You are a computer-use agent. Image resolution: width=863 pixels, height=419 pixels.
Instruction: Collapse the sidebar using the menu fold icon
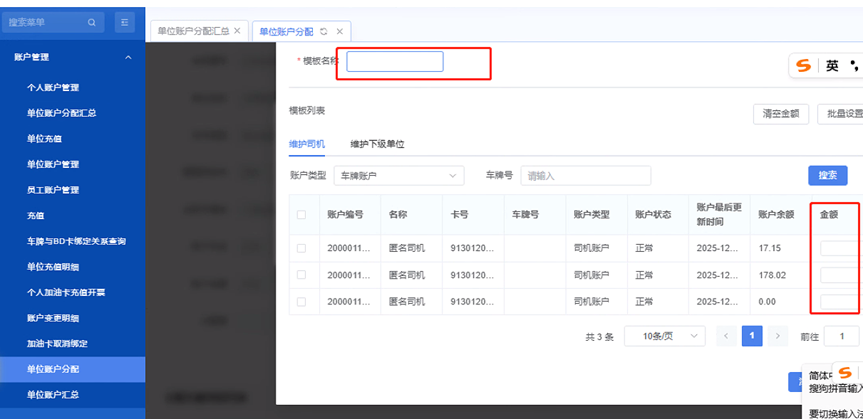pos(124,21)
